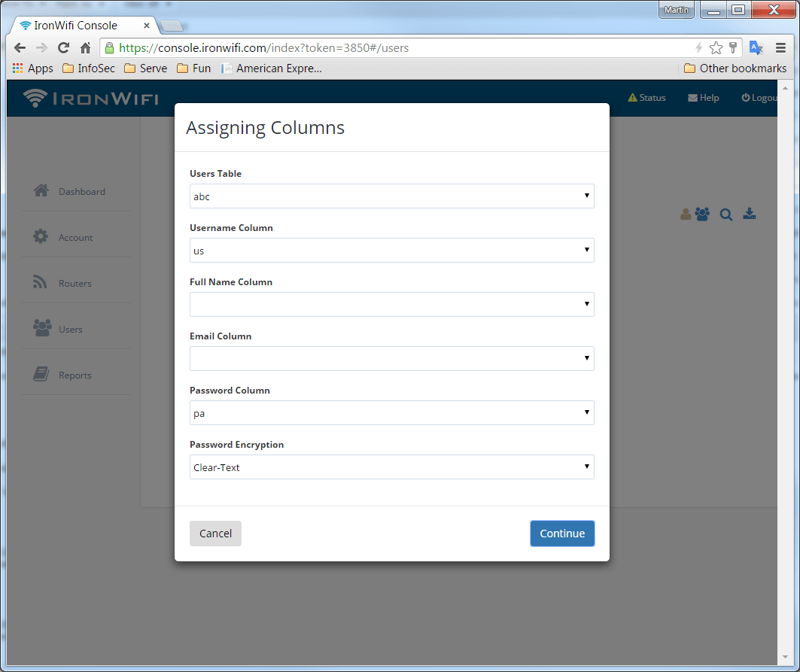Click the browser Forward arrow

pyautogui.click(x=42, y=48)
